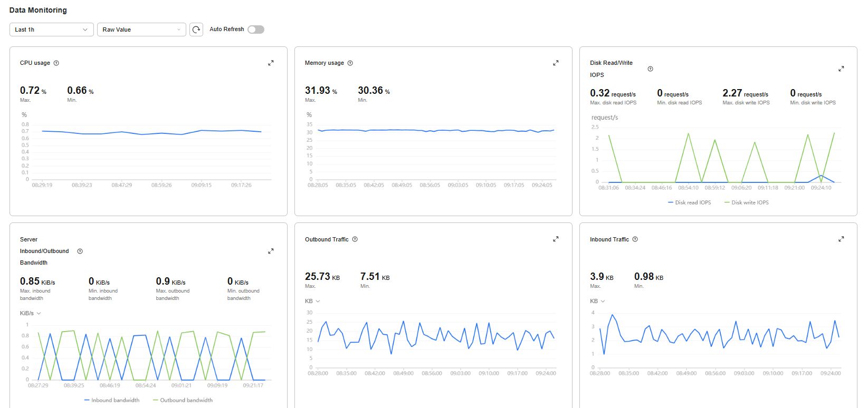868x408 pixels.
Task: Enable the Auto Refresh switch
Action: click(x=256, y=30)
